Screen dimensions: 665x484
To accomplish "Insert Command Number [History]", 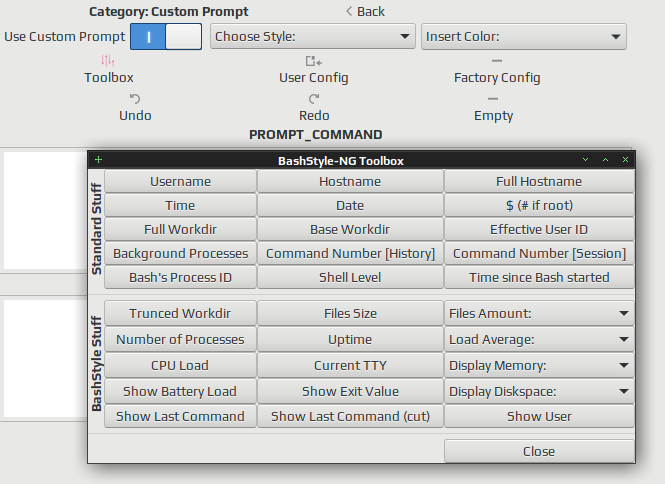I will [350, 253].
